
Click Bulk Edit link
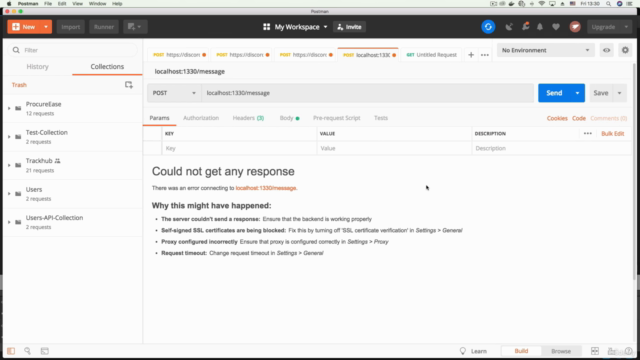pos(613,133)
